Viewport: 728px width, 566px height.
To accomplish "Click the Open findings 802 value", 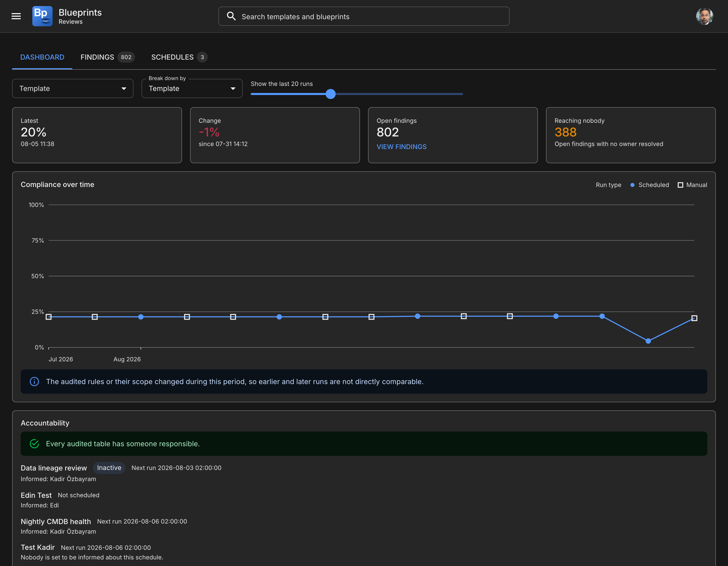I will [388, 133].
